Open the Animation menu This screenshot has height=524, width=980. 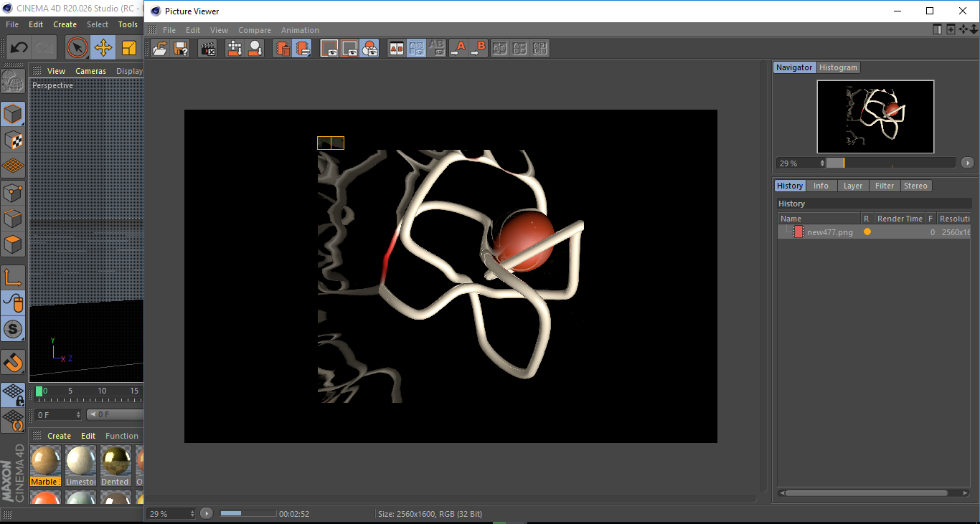(300, 30)
